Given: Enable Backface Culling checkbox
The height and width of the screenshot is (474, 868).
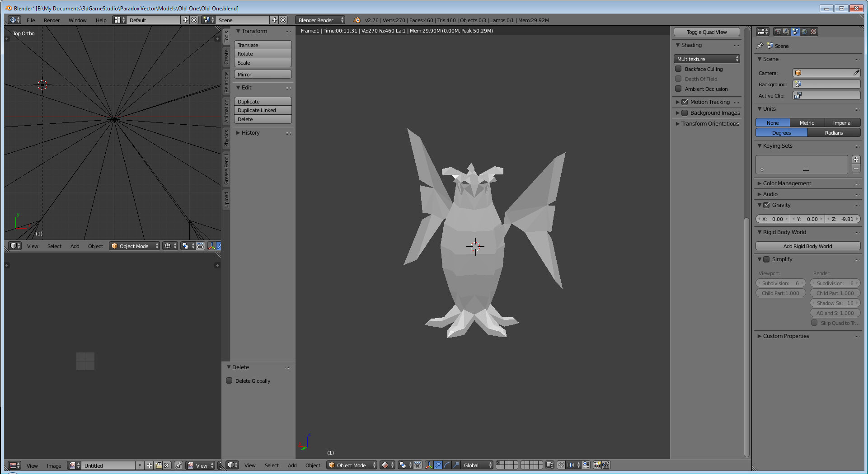Looking at the screenshot, I should [678, 69].
